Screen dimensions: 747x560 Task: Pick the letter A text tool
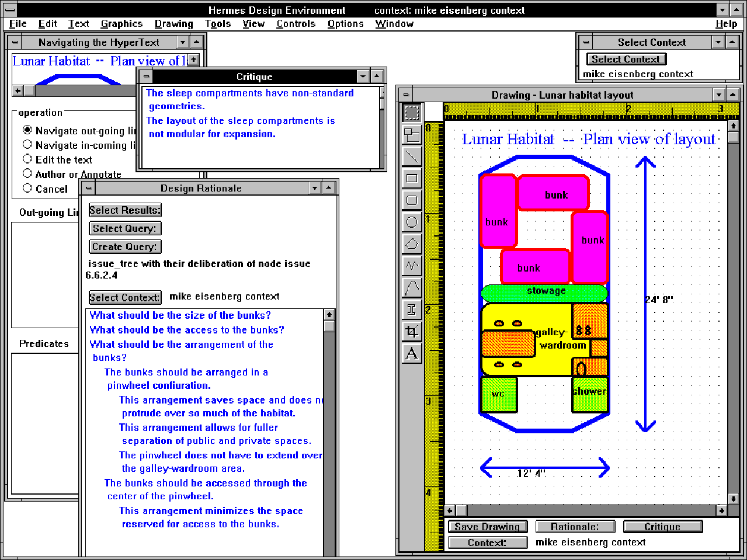point(412,353)
